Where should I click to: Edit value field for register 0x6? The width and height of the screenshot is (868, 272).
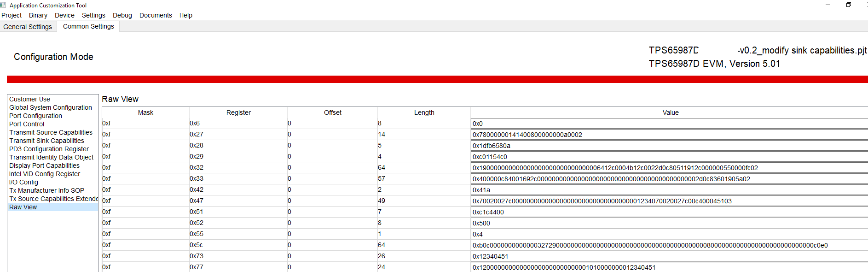tap(670, 124)
